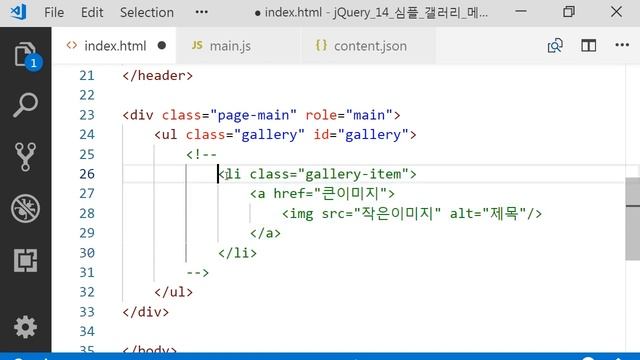640x360 pixels.
Task: Open the File menu
Action: (x=54, y=12)
